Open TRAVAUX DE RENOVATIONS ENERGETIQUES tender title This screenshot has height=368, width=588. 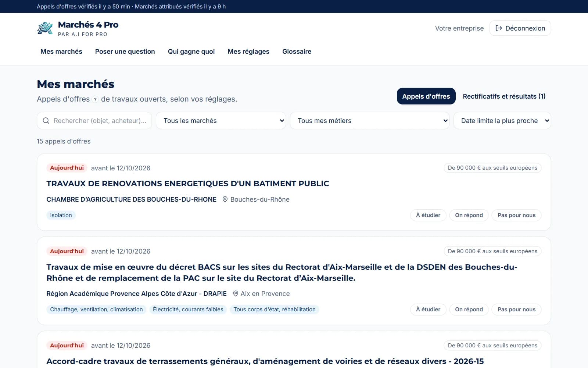[188, 184]
